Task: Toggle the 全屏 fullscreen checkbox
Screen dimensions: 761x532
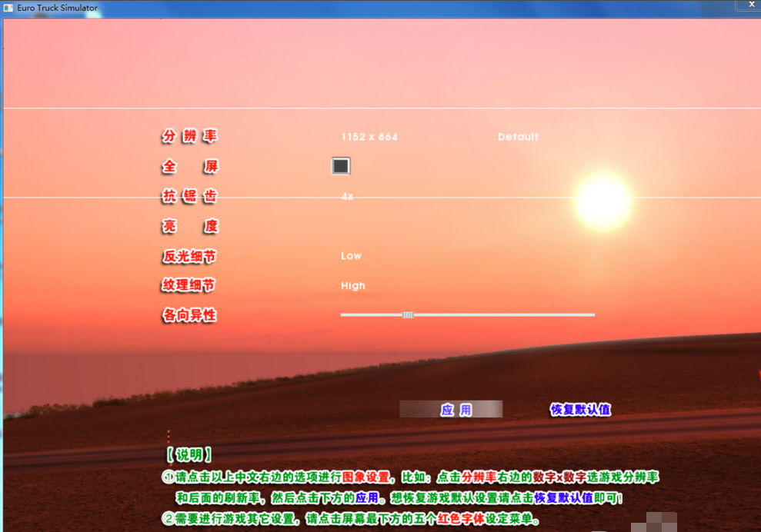Action: [x=341, y=166]
